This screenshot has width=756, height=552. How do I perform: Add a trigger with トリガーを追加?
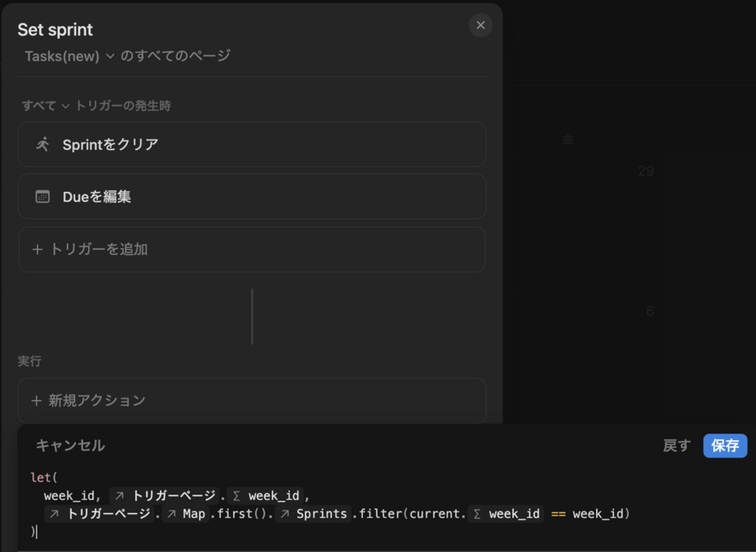click(252, 249)
